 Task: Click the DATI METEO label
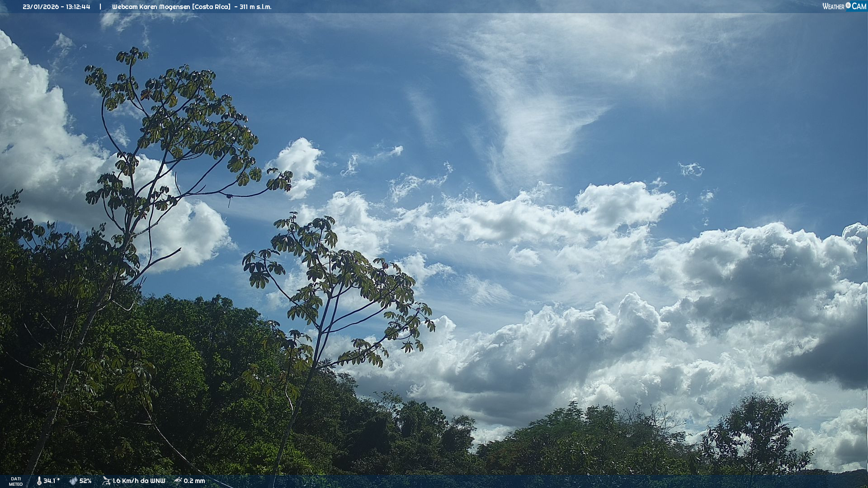click(x=16, y=482)
